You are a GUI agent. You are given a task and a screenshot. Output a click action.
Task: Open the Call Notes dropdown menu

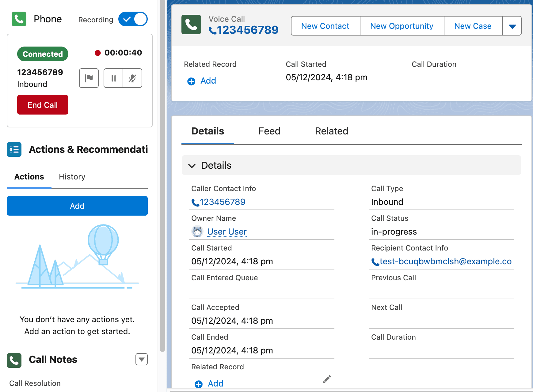(141, 359)
